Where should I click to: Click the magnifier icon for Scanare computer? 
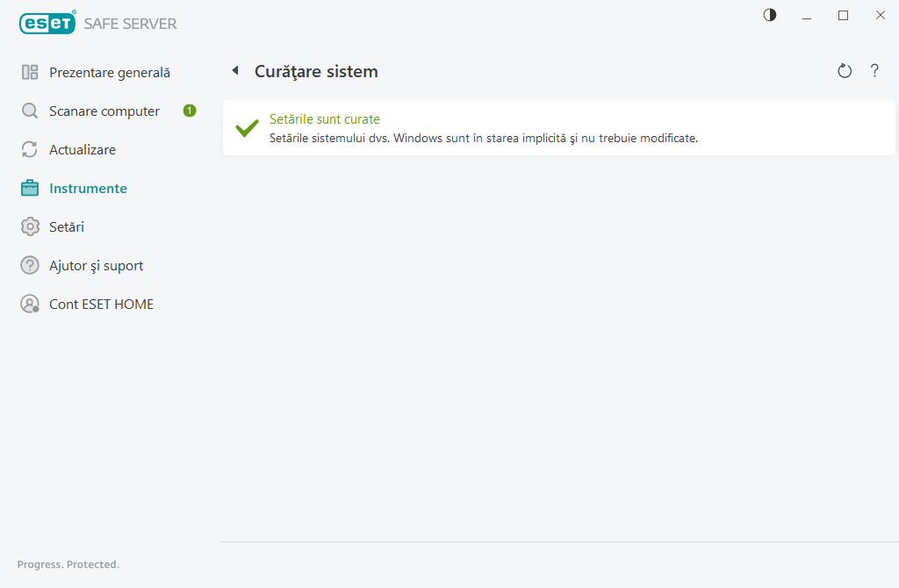tap(30, 111)
